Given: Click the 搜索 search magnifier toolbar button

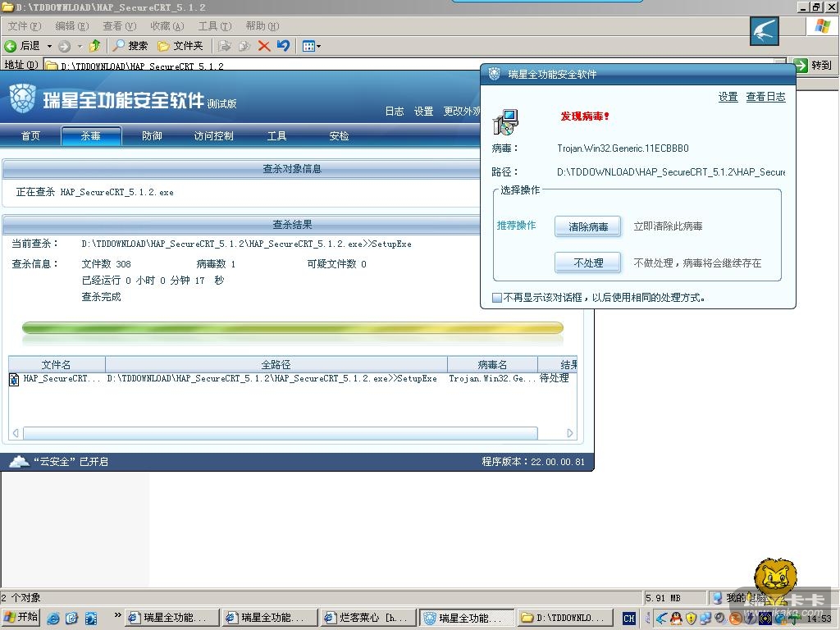Looking at the screenshot, I should [130, 46].
